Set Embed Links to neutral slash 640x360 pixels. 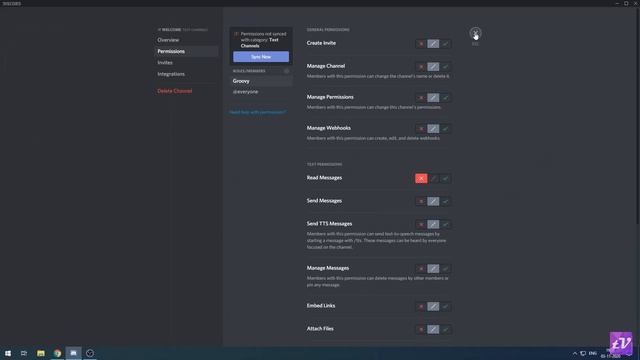433,306
